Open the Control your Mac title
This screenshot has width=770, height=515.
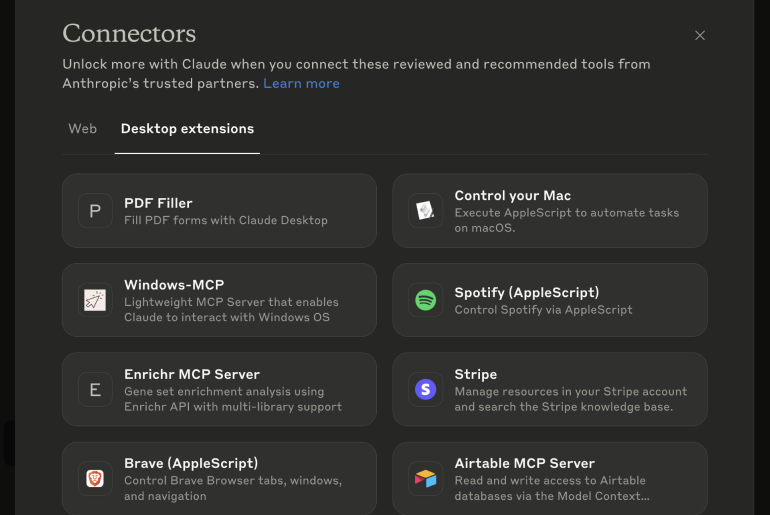click(513, 195)
